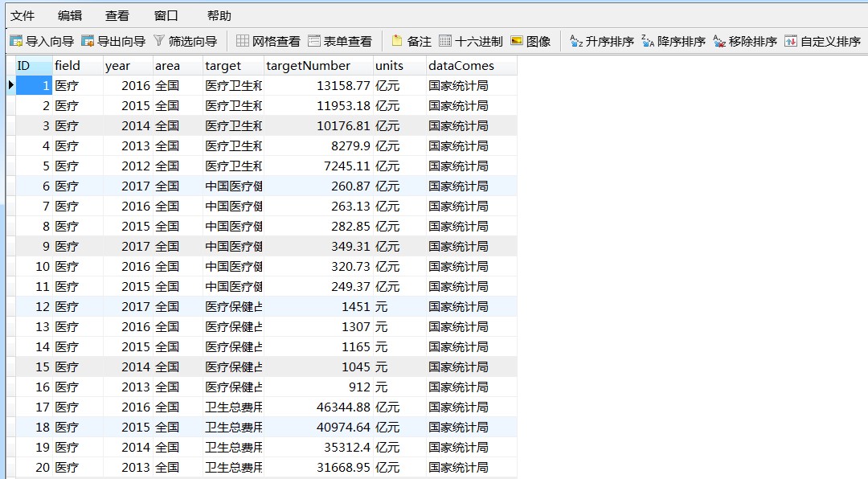Click the row selector beside ID 10

click(x=10, y=266)
